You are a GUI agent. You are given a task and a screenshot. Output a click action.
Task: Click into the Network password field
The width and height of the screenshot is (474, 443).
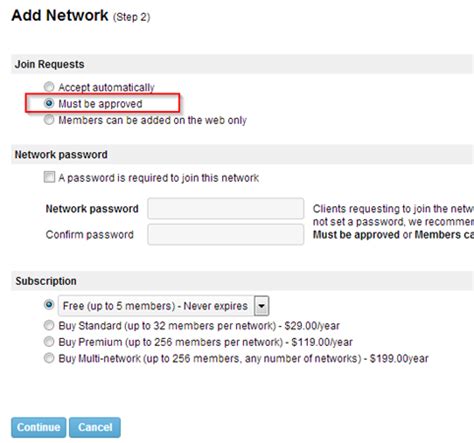click(226, 209)
